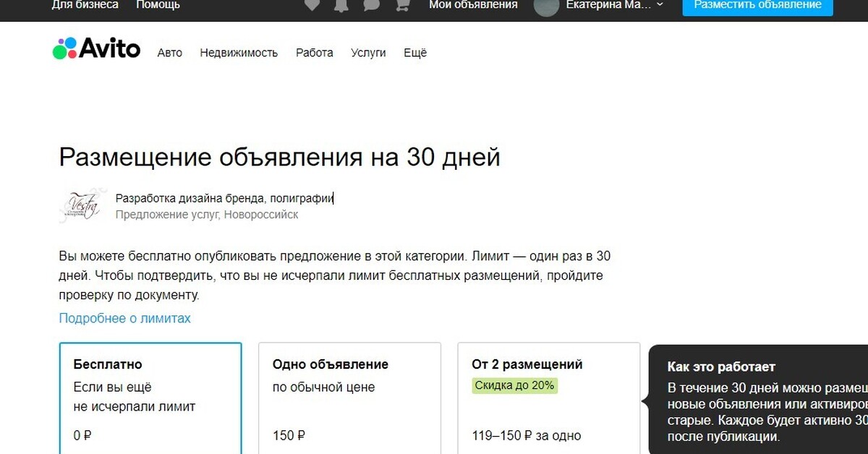Click the 0 ₽ price text

(82, 436)
